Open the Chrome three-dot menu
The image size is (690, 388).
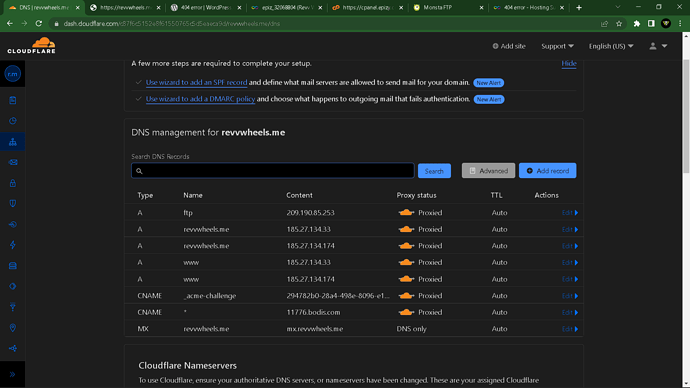[680, 24]
